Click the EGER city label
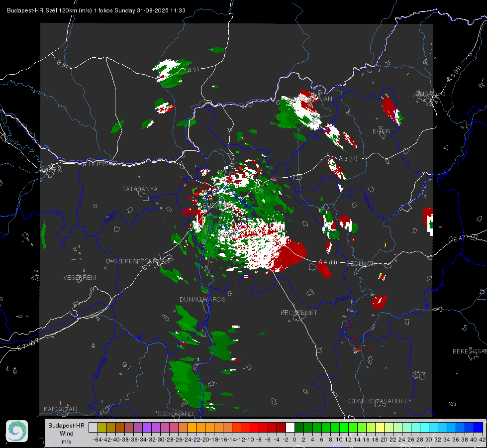 [x=381, y=131]
